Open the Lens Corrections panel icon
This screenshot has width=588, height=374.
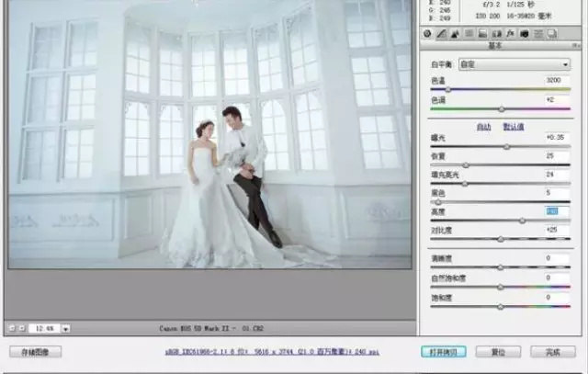496,34
